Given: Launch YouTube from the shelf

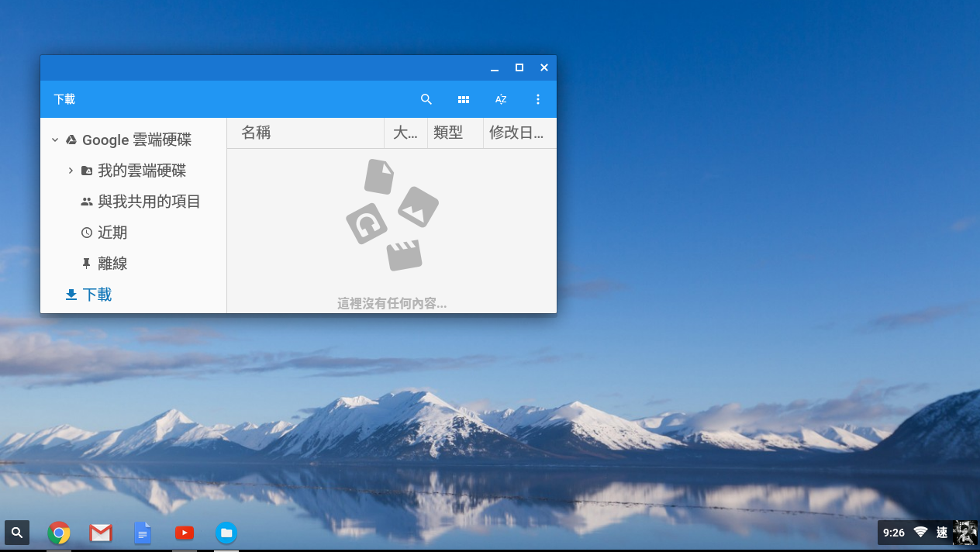Looking at the screenshot, I should coord(185,533).
